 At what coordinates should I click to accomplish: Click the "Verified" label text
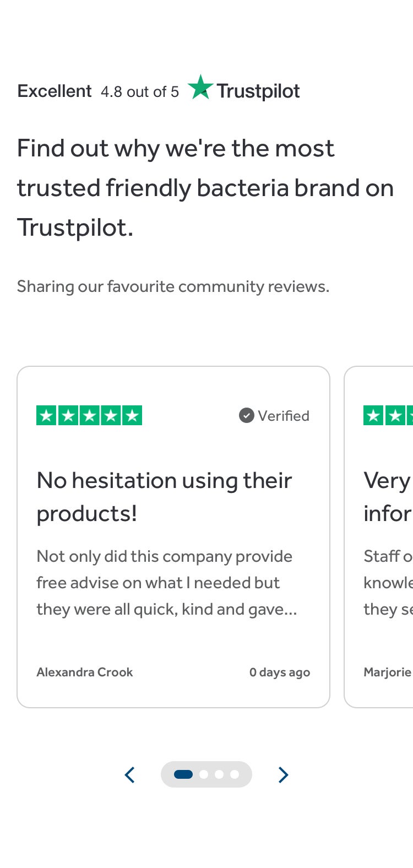284,416
